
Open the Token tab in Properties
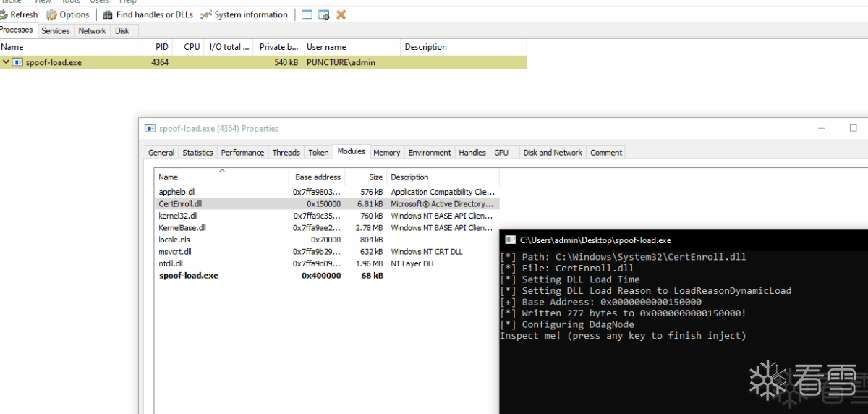[318, 153]
